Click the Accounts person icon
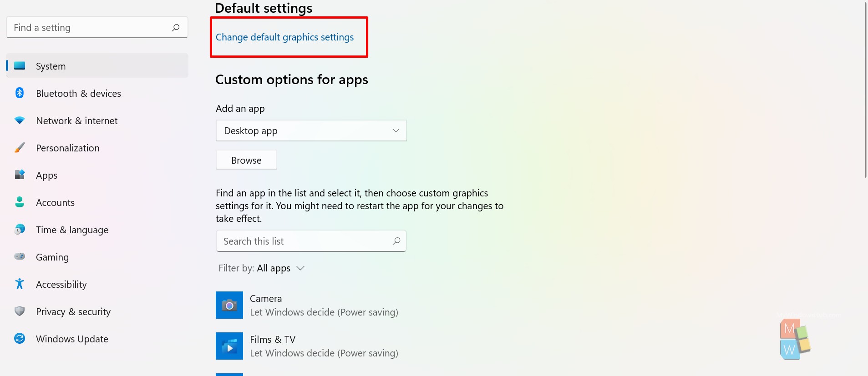868x376 pixels. click(x=20, y=202)
